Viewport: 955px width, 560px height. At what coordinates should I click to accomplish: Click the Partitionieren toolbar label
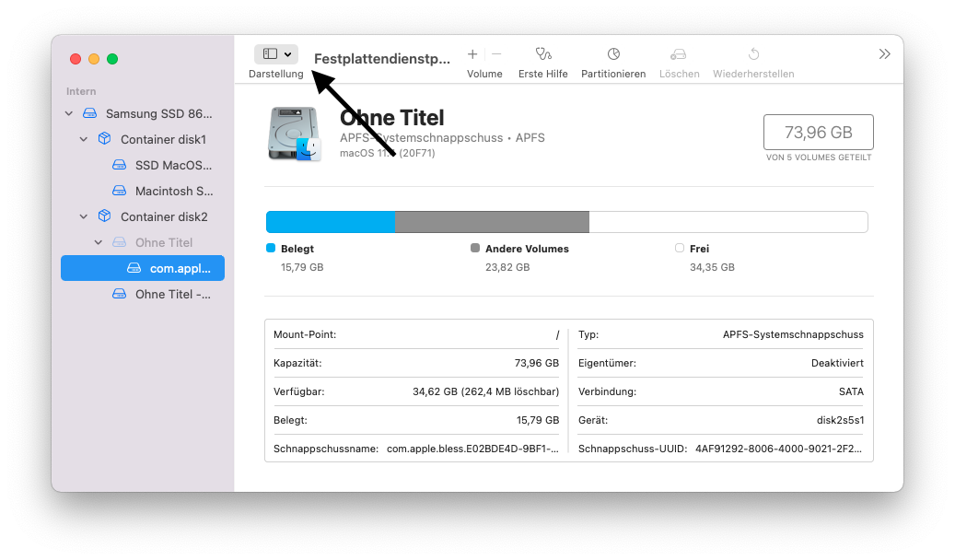click(613, 74)
